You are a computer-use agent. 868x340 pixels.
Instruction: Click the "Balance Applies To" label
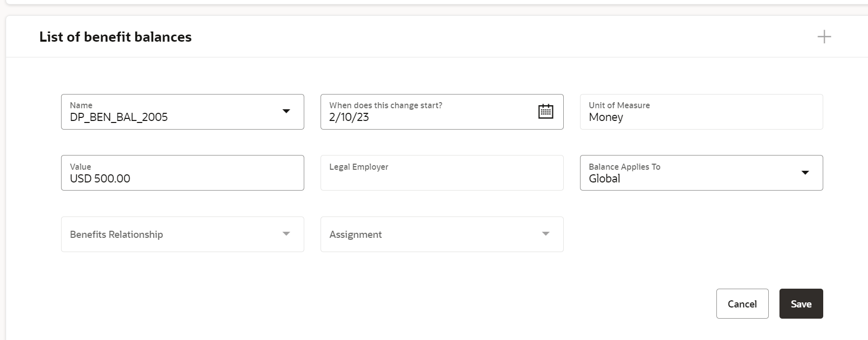[x=624, y=167]
